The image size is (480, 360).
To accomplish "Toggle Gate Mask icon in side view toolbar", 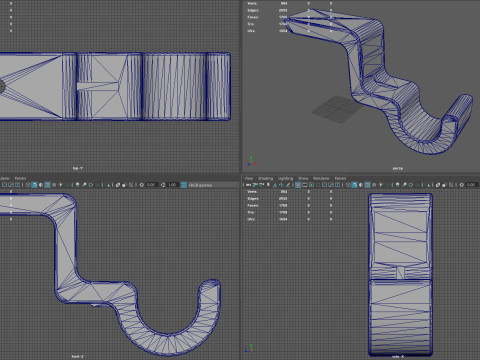I will point(318,185).
